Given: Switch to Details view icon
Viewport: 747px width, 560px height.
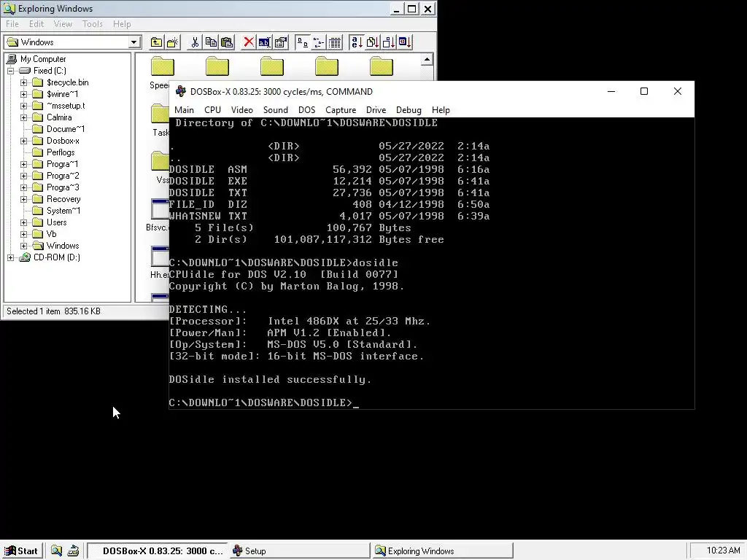Looking at the screenshot, I should point(335,42).
